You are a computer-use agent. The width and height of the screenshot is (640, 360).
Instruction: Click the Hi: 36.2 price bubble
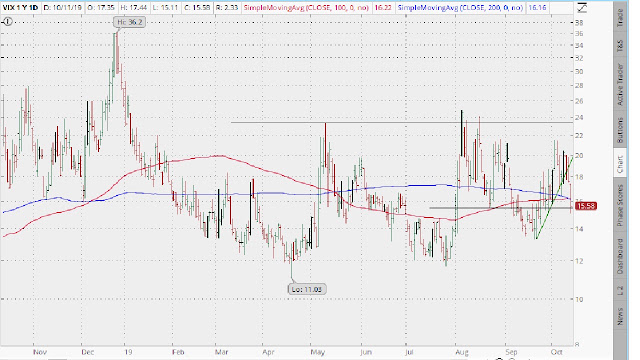click(130, 22)
